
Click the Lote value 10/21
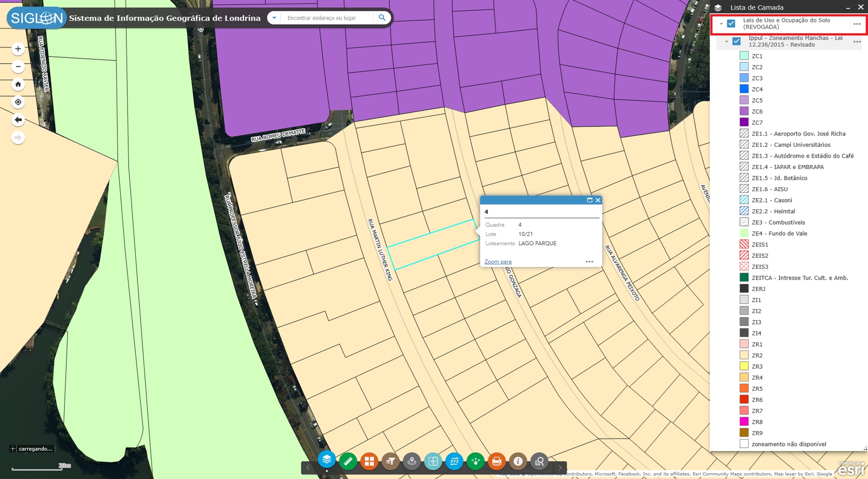click(x=525, y=234)
